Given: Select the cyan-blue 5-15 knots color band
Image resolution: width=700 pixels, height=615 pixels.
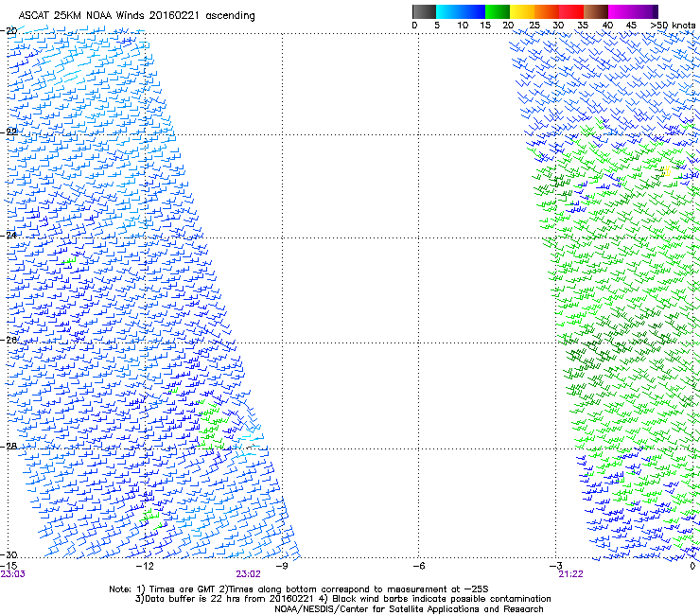Looking at the screenshot, I should point(461,11).
